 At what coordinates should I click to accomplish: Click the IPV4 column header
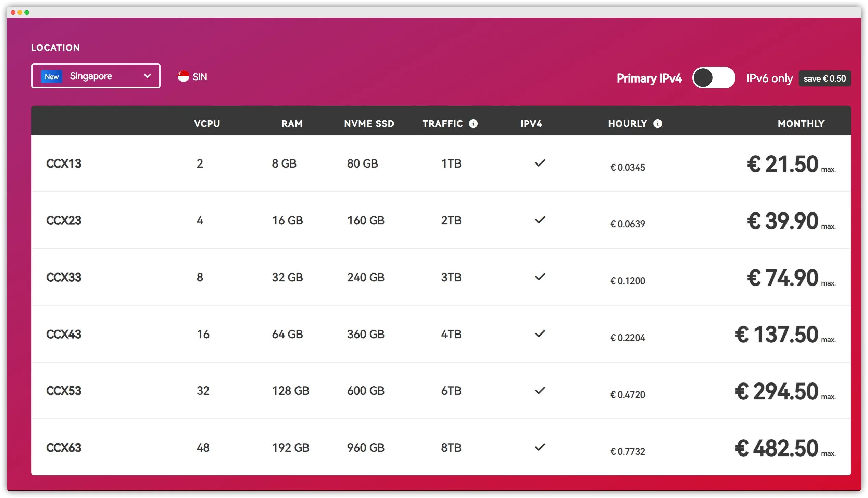(x=531, y=124)
